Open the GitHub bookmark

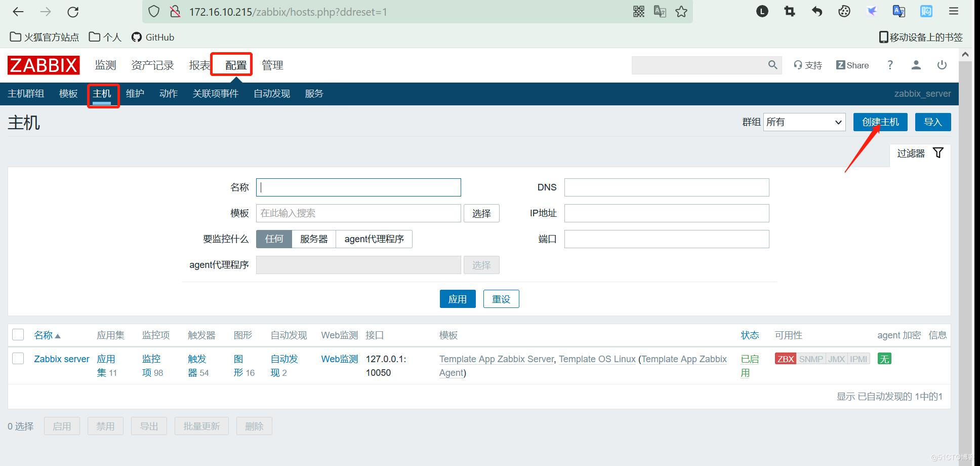[153, 37]
